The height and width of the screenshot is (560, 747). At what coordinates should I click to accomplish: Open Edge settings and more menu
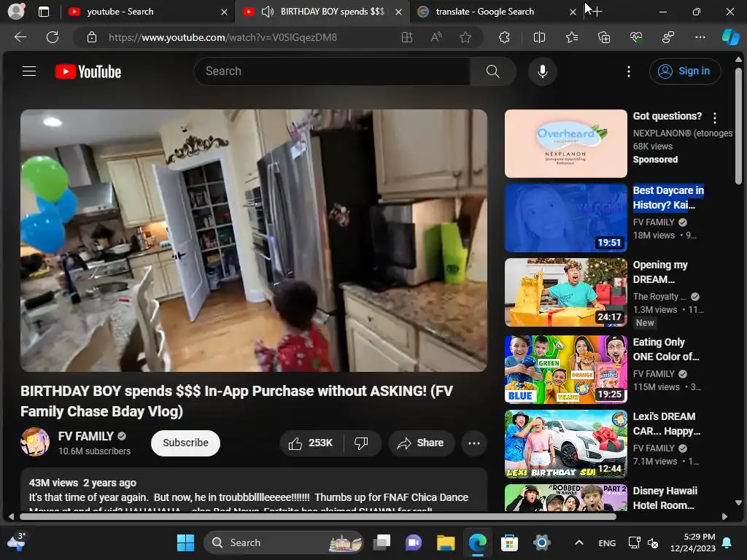700,37
